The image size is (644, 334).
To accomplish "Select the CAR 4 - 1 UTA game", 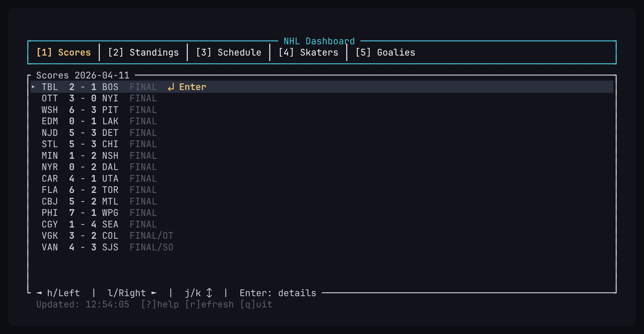I will pos(322,179).
